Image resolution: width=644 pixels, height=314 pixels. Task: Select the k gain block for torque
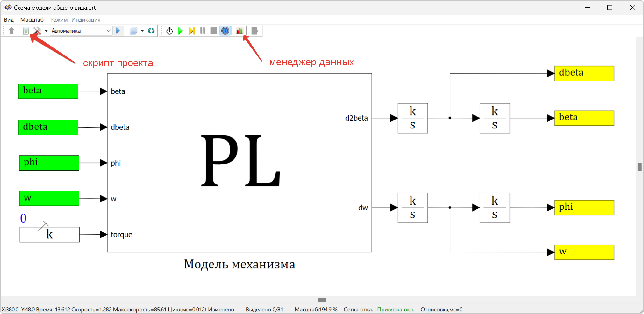pos(50,235)
